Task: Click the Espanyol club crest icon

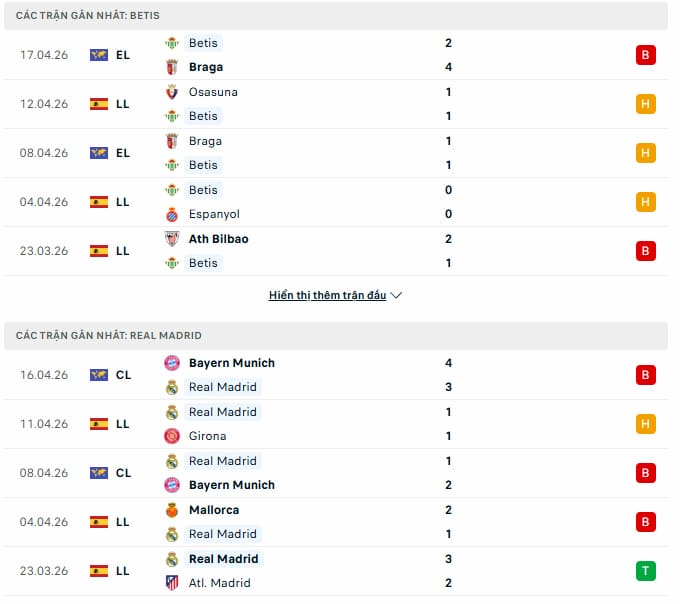Action: (x=172, y=214)
